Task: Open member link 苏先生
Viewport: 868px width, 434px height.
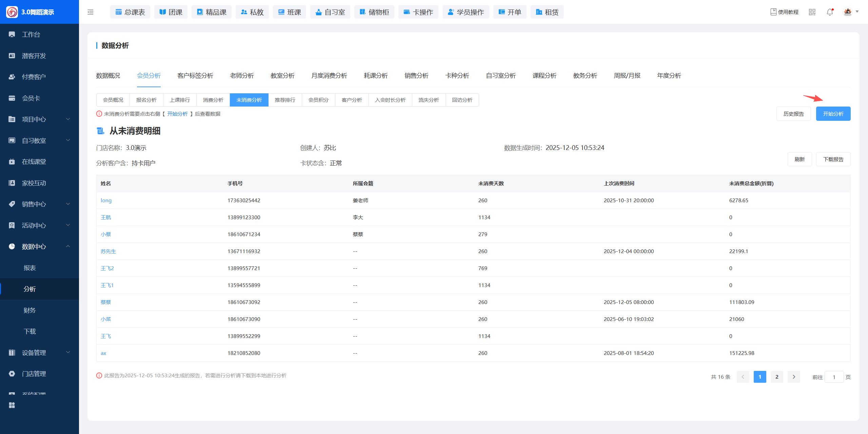Action: click(x=108, y=251)
